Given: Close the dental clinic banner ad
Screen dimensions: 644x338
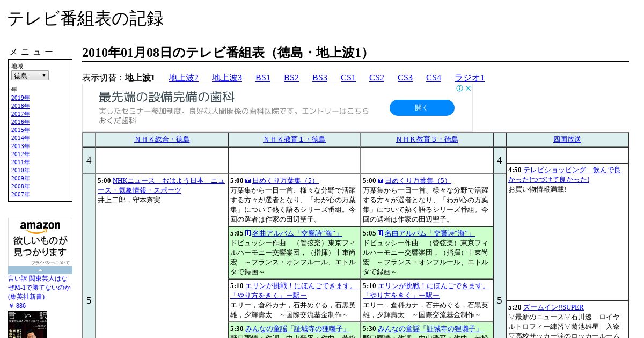Looking at the screenshot, I should (x=468, y=89).
